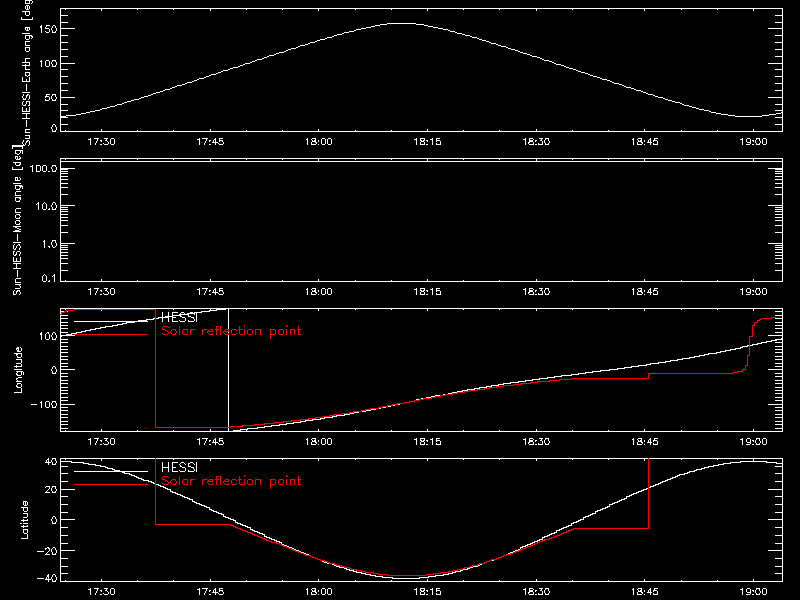Click the 10.0 tick in Moon angle plot
This screenshot has height=600, width=800.
click(46, 207)
